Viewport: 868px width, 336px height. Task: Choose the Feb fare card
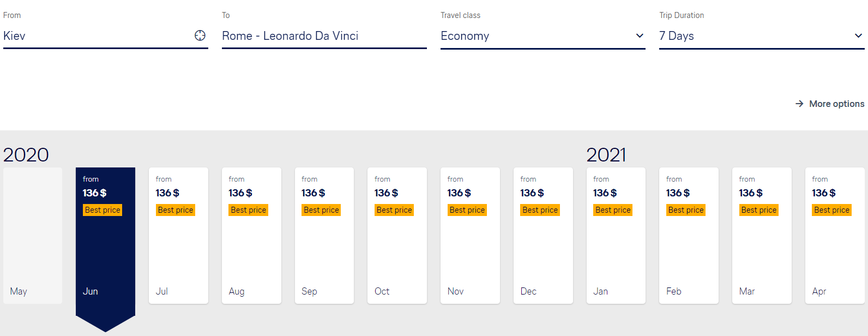pyautogui.click(x=689, y=236)
